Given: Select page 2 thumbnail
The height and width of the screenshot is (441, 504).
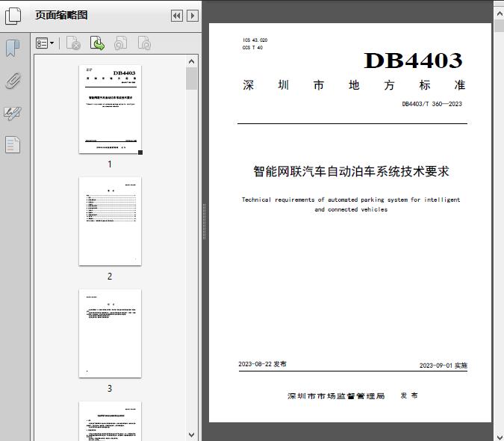Looking at the screenshot, I should coord(110,221).
